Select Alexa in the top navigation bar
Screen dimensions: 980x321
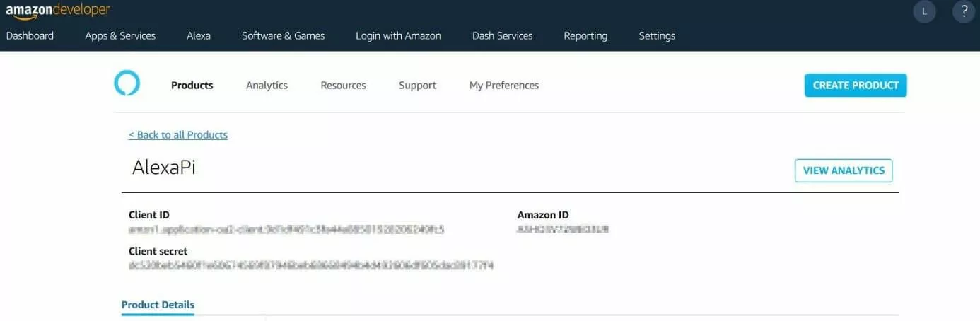199,35
